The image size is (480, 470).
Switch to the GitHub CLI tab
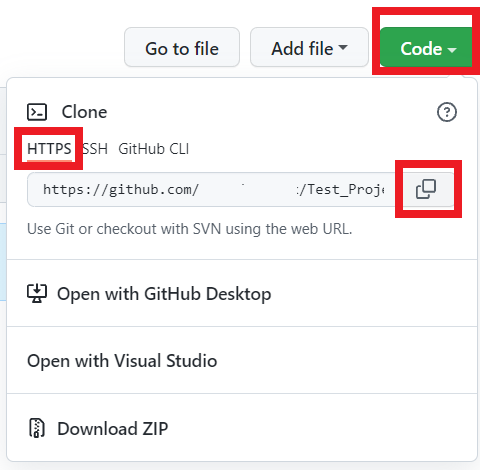pos(154,149)
